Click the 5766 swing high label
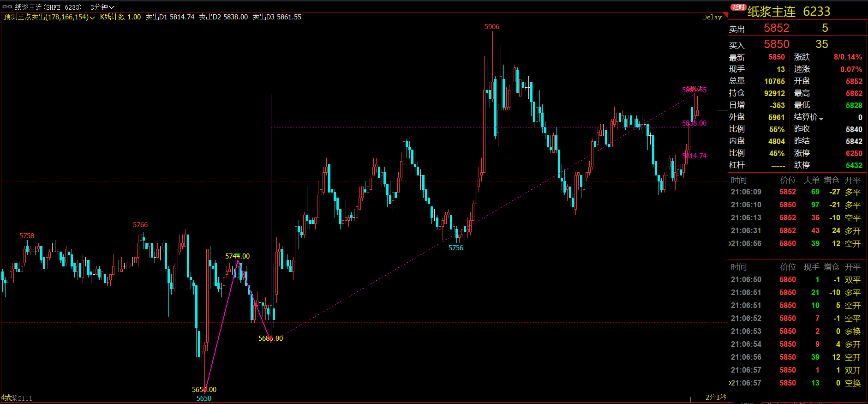868x404 pixels. 140,225
